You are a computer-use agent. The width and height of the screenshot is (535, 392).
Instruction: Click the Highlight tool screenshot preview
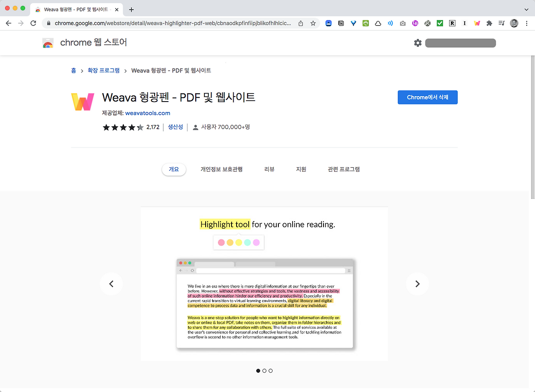coord(264,284)
